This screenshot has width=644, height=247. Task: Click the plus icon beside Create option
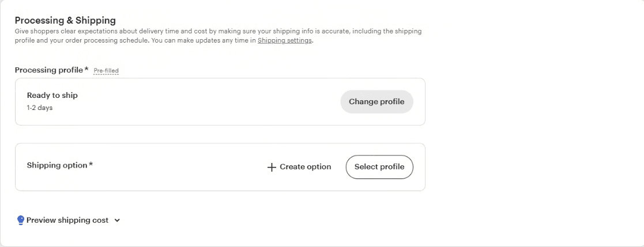point(271,168)
